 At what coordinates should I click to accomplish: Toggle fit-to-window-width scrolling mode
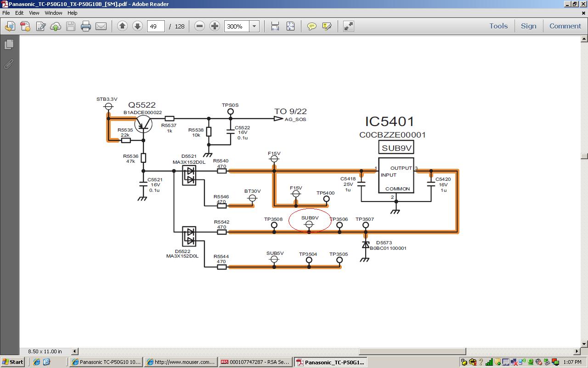pyautogui.click(x=275, y=26)
